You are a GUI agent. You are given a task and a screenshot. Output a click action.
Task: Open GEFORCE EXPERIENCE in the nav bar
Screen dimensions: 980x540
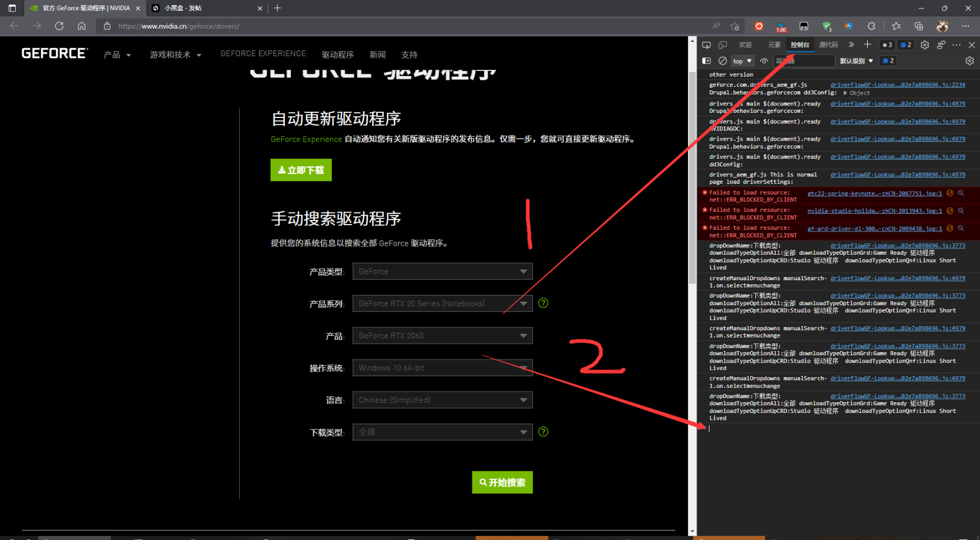point(263,53)
